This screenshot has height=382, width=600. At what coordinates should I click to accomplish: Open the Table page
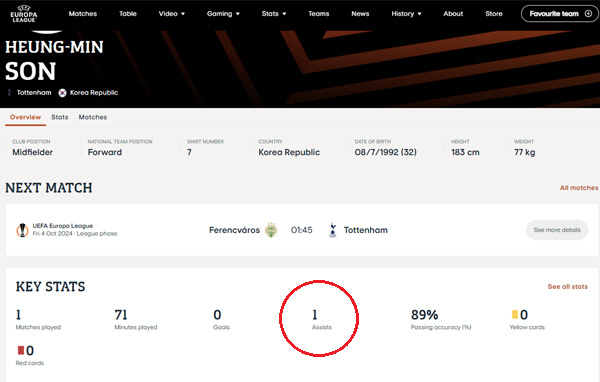(x=128, y=14)
